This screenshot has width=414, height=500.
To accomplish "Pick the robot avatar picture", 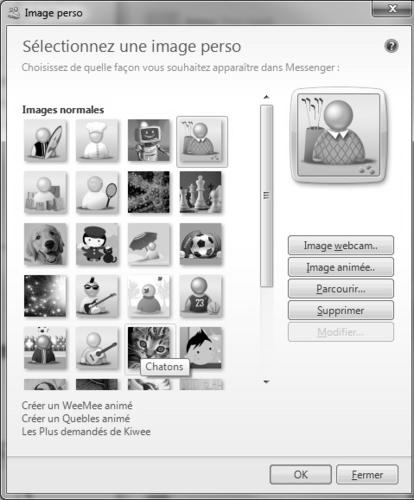I will tap(149, 140).
